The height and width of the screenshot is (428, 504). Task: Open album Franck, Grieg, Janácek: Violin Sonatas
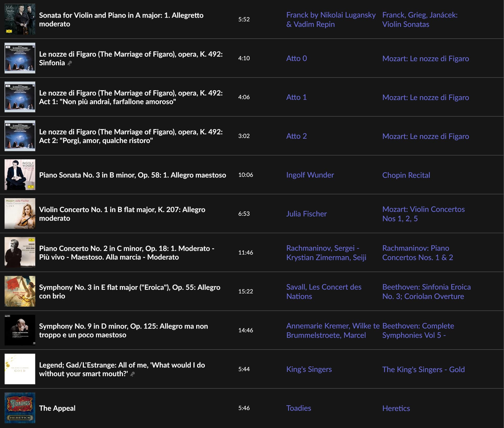tap(420, 19)
